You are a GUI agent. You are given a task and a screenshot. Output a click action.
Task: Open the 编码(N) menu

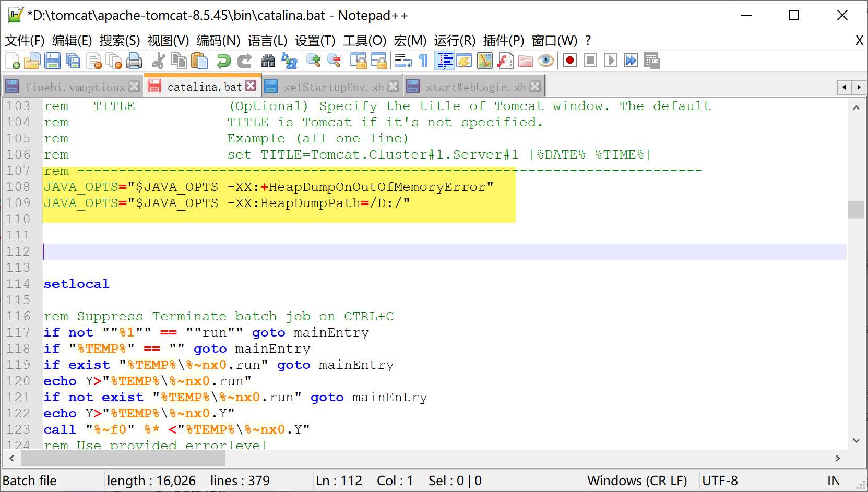tap(219, 41)
